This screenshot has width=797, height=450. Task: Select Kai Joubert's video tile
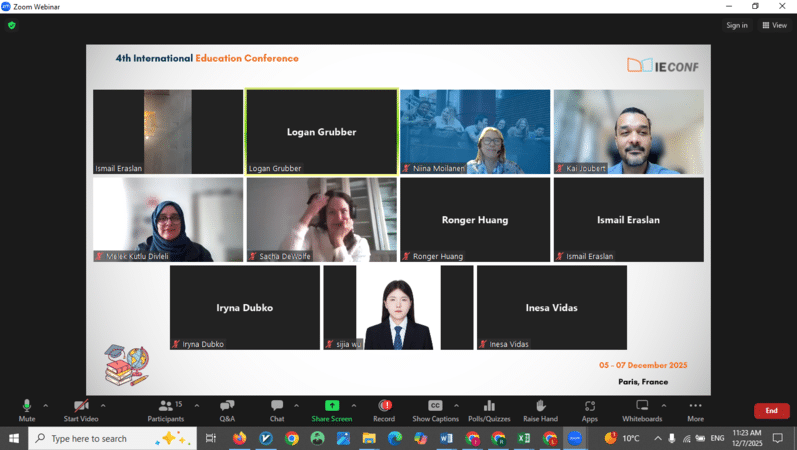(628, 131)
